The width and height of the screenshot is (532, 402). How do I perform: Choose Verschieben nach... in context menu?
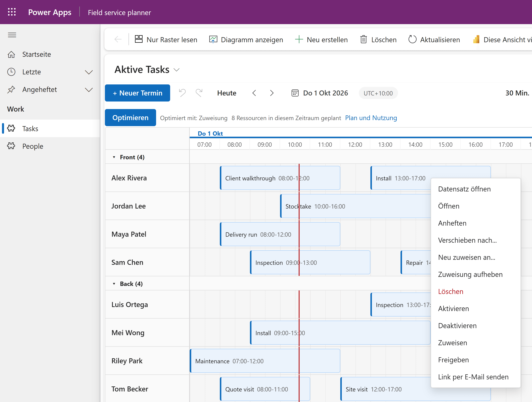(x=476, y=240)
